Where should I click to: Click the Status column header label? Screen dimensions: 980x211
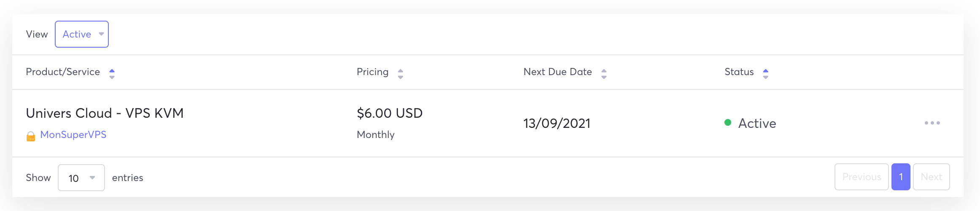pyautogui.click(x=739, y=72)
